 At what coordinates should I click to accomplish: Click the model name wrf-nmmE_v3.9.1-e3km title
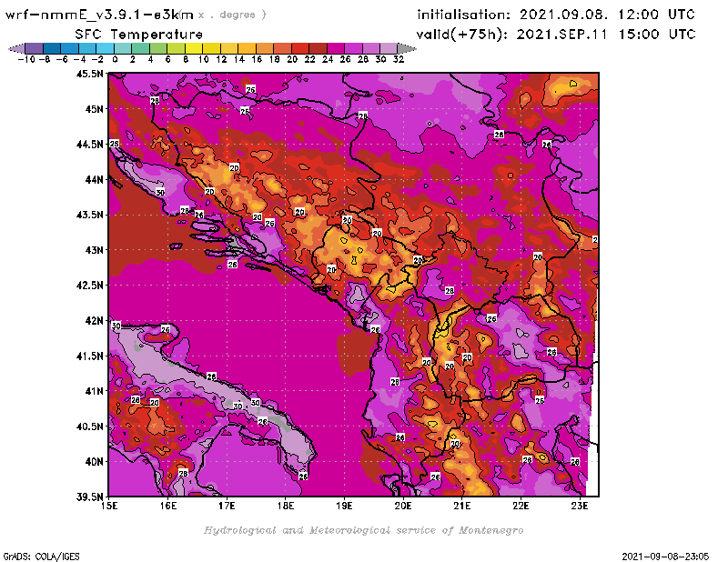pyautogui.click(x=99, y=15)
